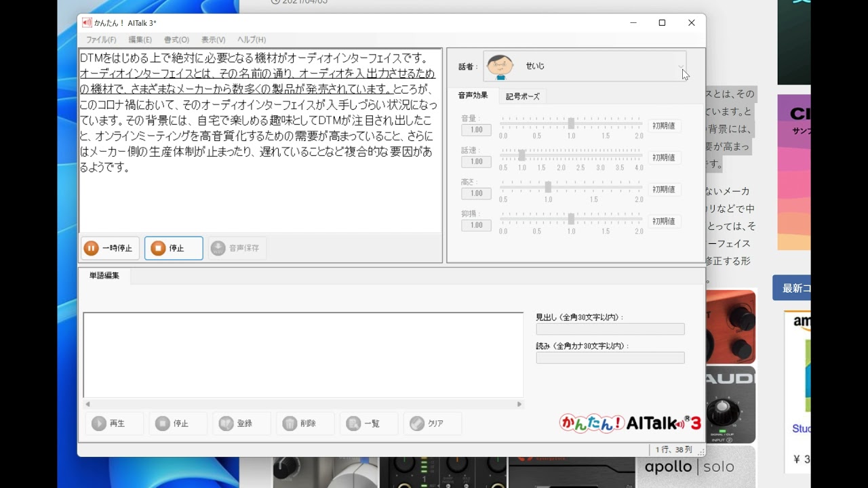Adjust the 抑揚 intonation slider

[x=571, y=219]
